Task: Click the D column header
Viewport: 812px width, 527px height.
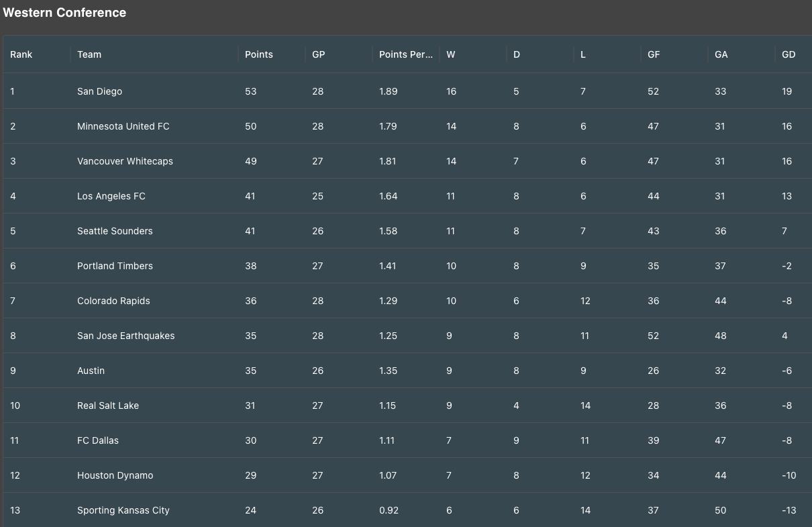Action: coord(517,54)
